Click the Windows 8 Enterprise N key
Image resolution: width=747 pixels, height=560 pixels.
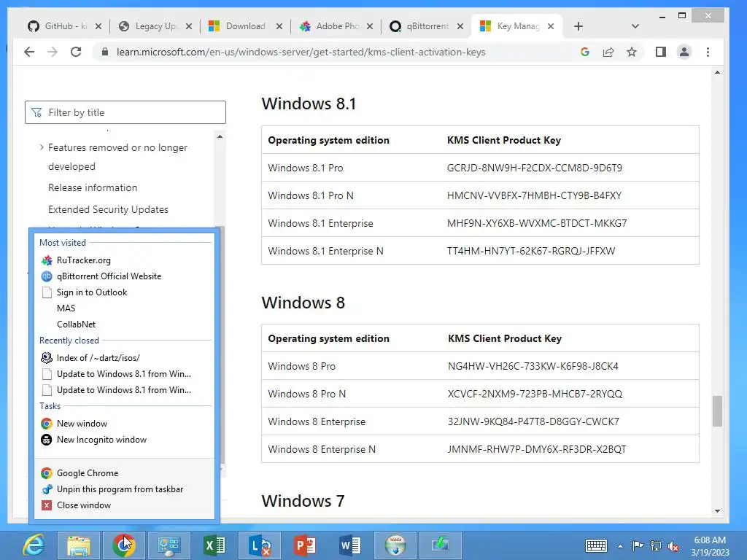click(537, 449)
